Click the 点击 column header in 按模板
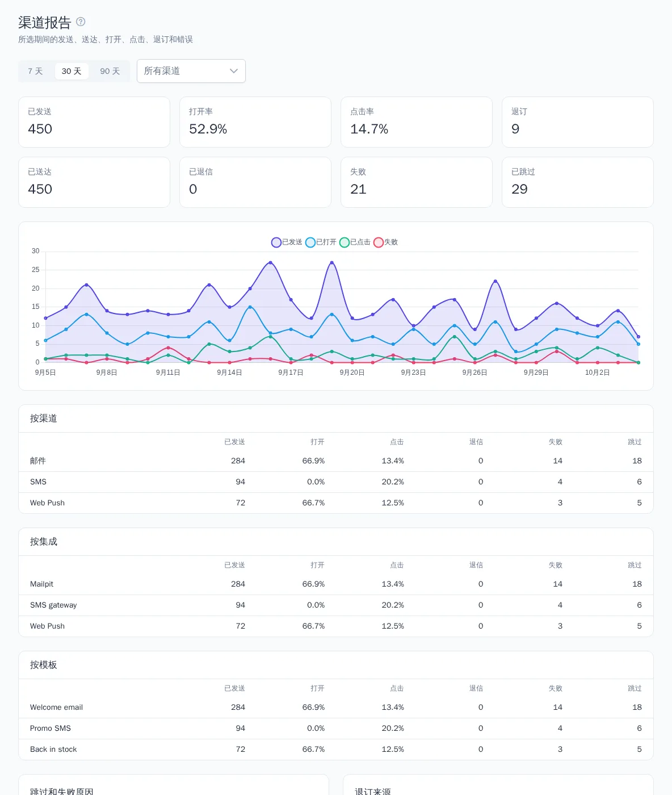The height and width of the screenshot is (795, 672). coord(397,688)
